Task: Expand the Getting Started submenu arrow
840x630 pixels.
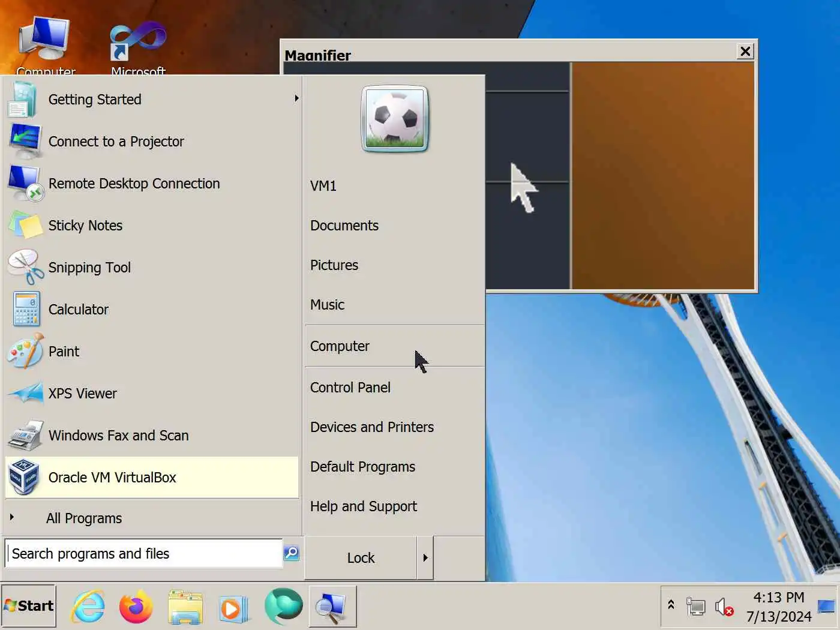Action: pyautogui.click(x=296, y=98)
